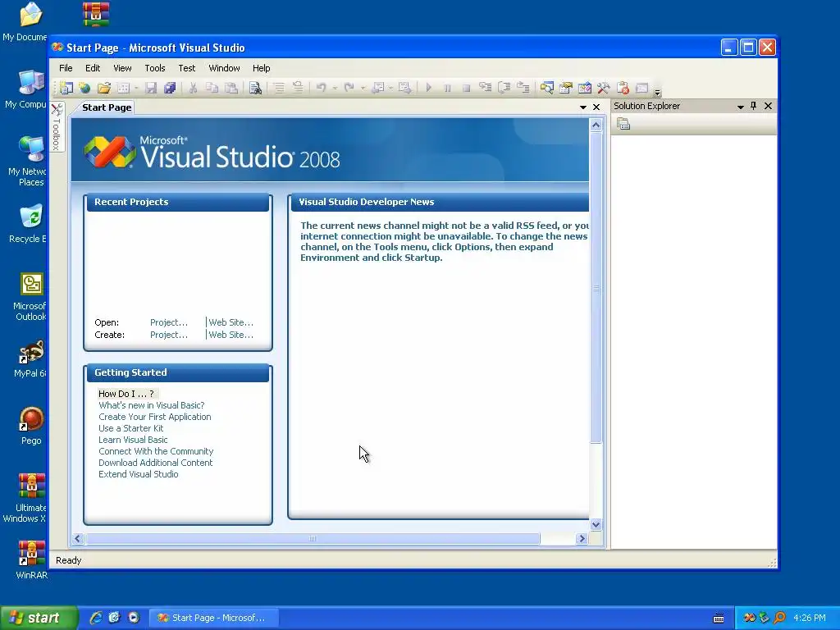Open the Test menu
This screenshot has width=840, height=630.
pyautogui.click(x=187, y=68)
